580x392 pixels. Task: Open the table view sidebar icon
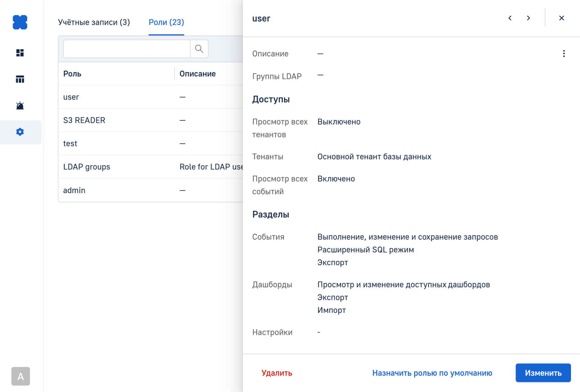click(x=20, y=79)
